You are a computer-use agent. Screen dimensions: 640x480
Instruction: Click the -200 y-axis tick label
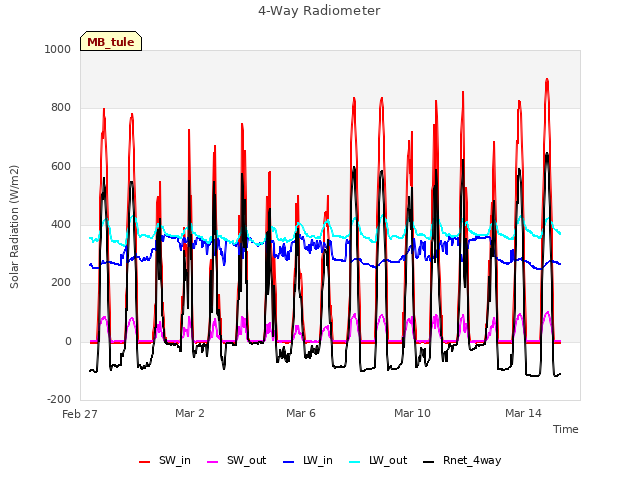[59, 399]
